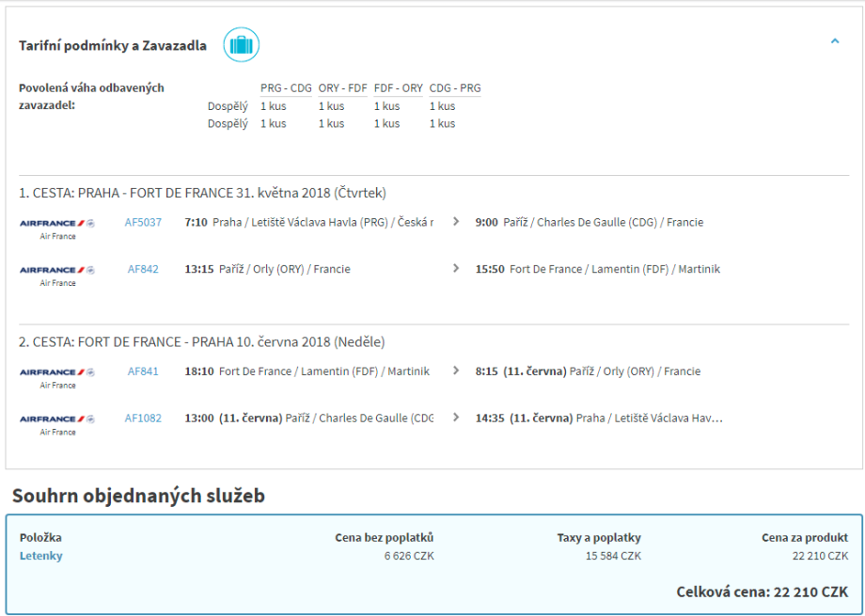The height and width of the screenshot is (616, 865).
Task: Open the Letenky item link
Action: tap(41, 556)
